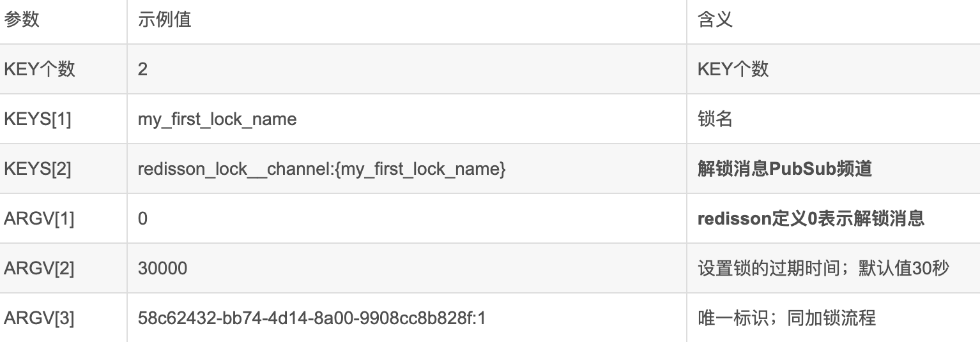980x342 pixels.
Task: Click the ARGV[2] parameter cell
Action: click(x=39, y=269)
